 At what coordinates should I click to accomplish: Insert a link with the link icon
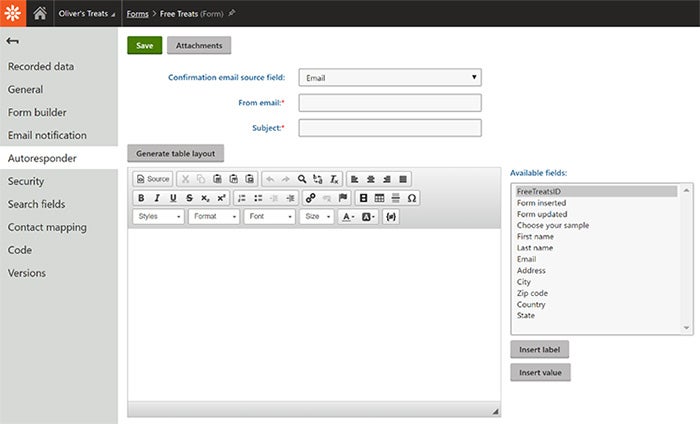(310, 198)
